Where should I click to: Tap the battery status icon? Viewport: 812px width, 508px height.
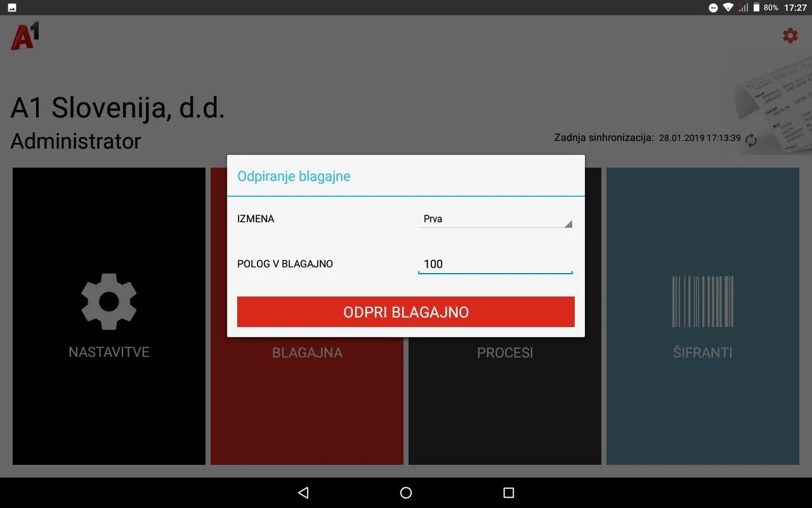(756, 8)
